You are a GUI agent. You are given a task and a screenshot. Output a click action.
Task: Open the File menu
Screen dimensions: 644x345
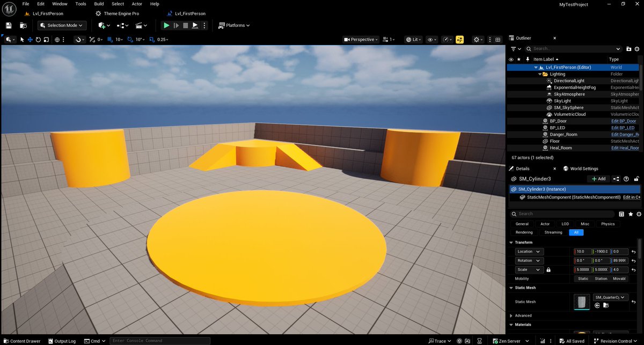(25, 4)
